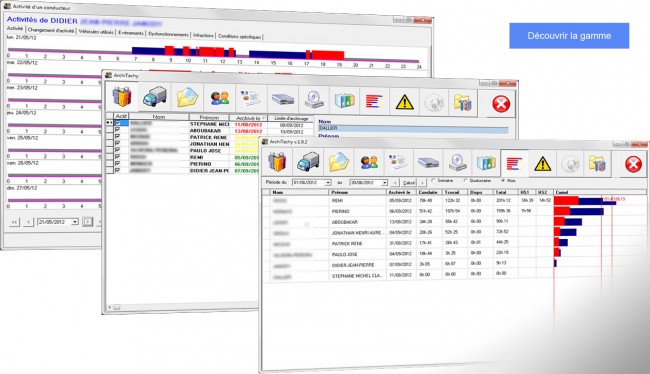Screen dimensions: 650x374
Task: Select the 'Semaine' radio button
Action: 433,181
